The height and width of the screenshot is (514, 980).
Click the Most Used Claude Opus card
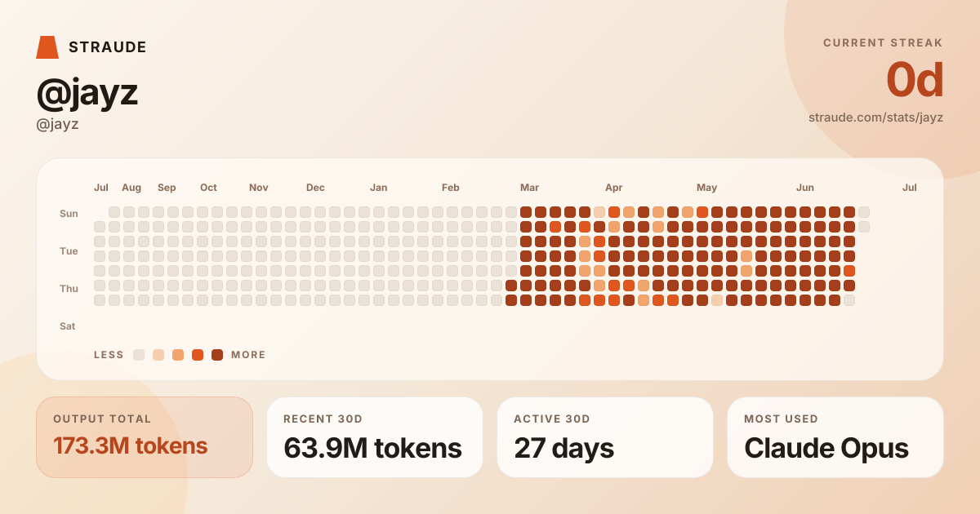point(835,437)
